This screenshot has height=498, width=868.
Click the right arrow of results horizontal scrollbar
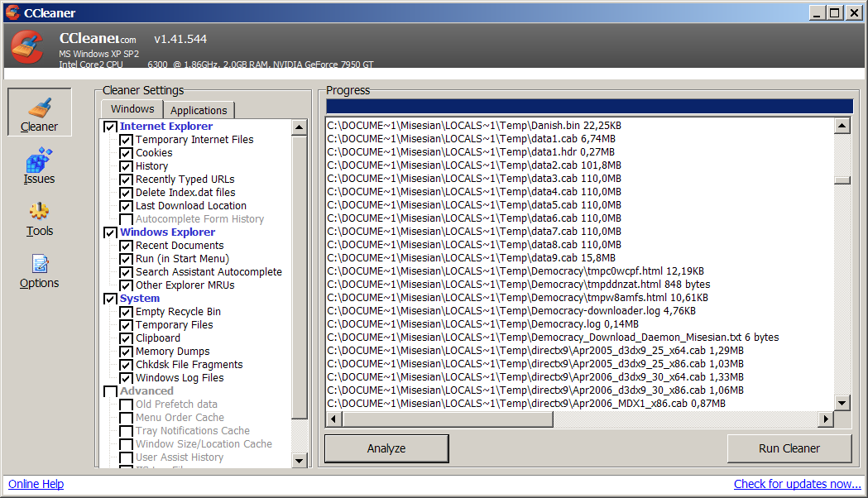point(825,419)
